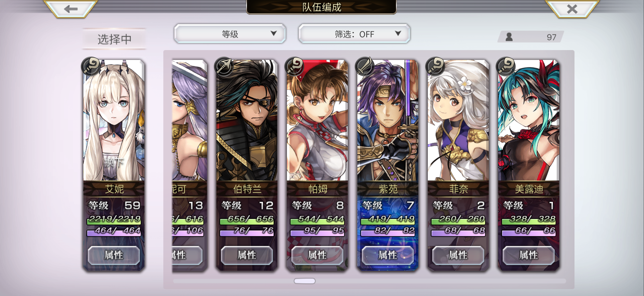Screen dimensions: 644x296
Task: Click the staff class icon on 美露迪's card
Action: 506,66
